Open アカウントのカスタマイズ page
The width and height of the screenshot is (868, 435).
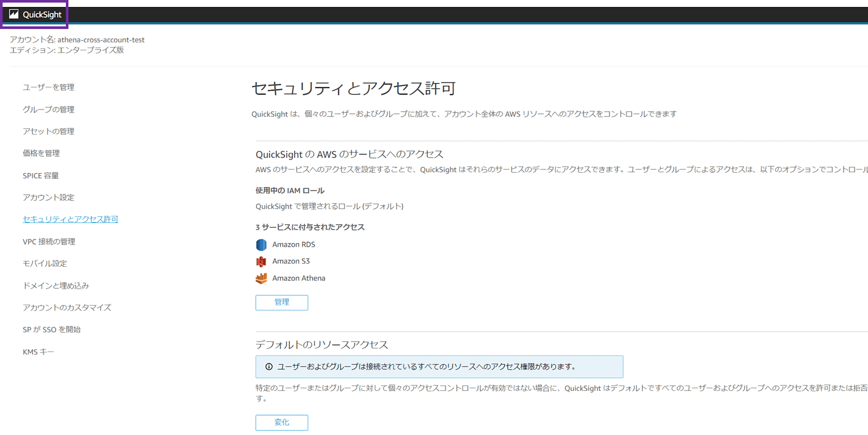[x=67, y=307]
